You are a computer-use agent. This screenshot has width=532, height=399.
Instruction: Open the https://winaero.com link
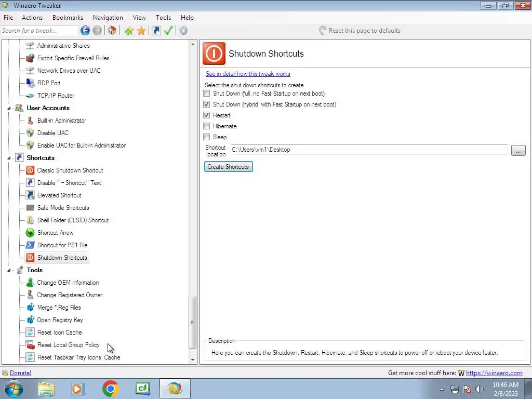494,373
